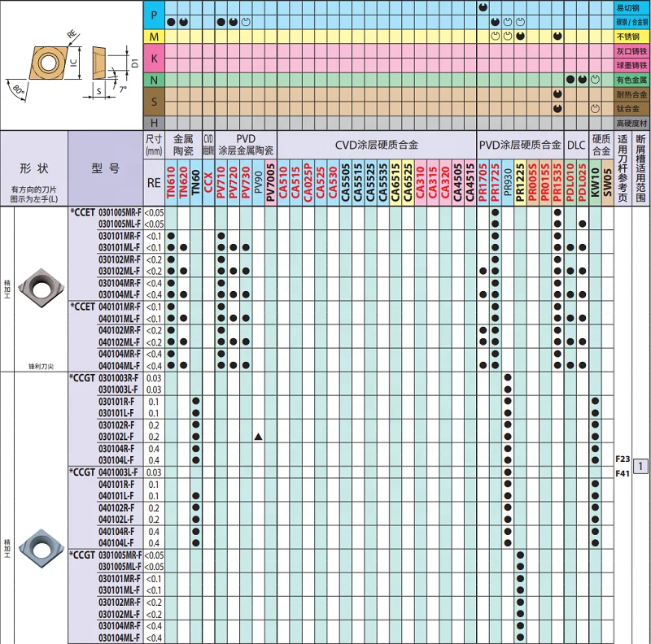Click the CCET insert photo

tap(42, 288)
